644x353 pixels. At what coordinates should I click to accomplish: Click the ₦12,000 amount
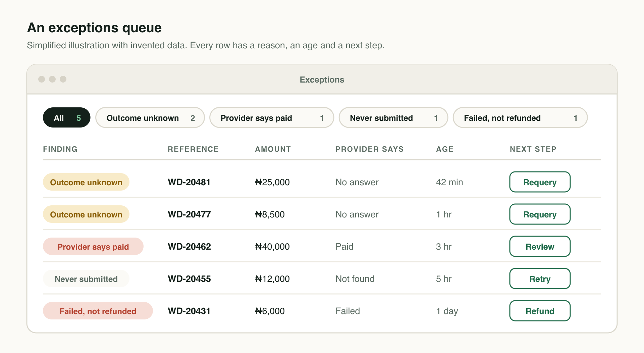click(x=272, y=279)
